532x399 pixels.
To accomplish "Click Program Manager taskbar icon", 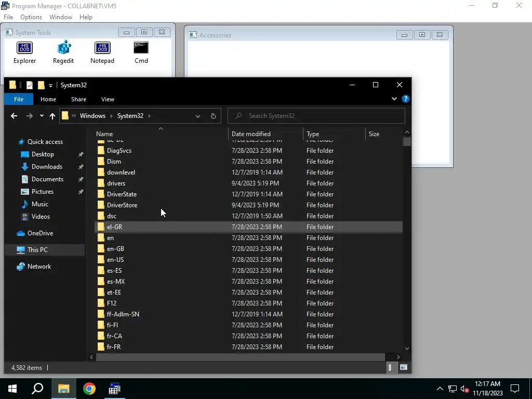I will click(x=114, y=389).
